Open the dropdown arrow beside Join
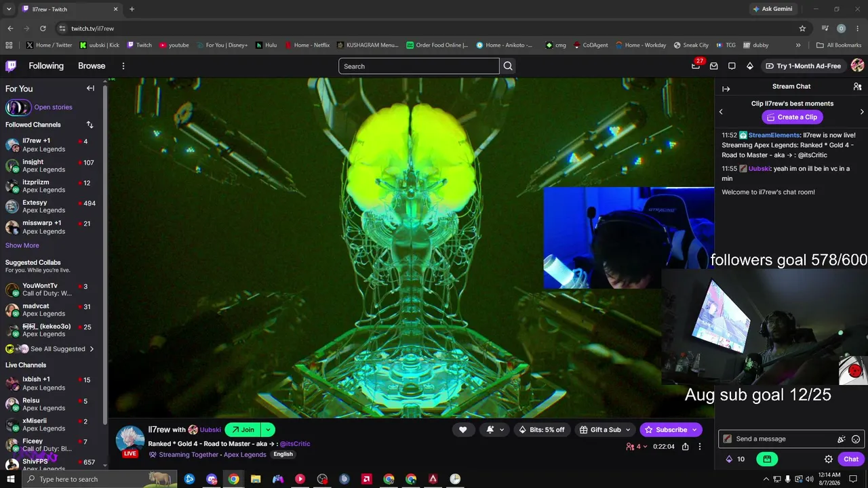The height and width of the screenshot is (488, 868). pos(268,430)
